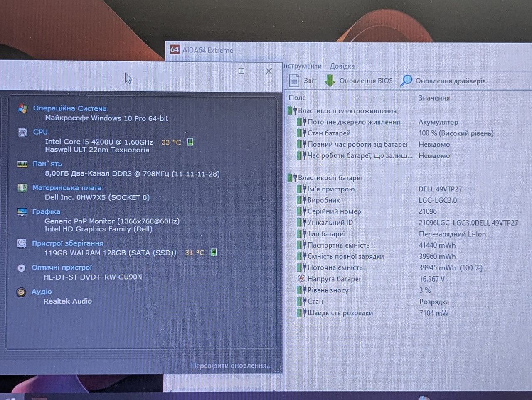Open the Пам'ять section link
The width and height of the screenshot is (532, 400).
47,164
